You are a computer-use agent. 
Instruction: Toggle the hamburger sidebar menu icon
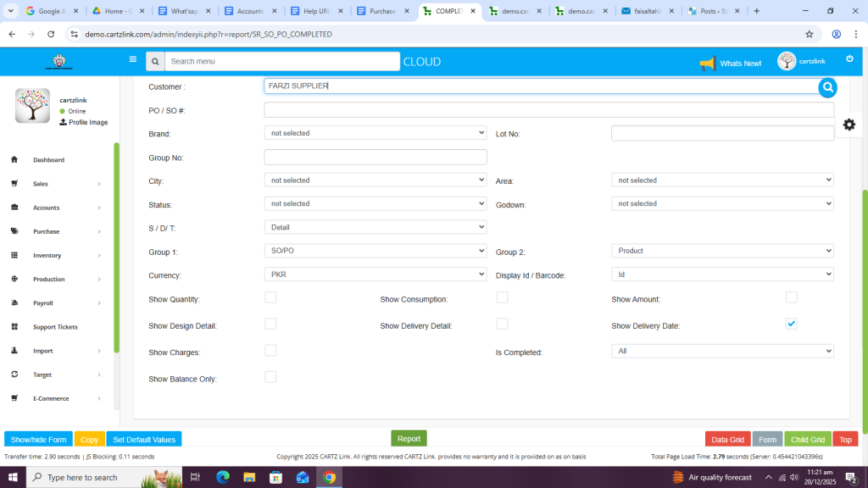pos(132,59)
